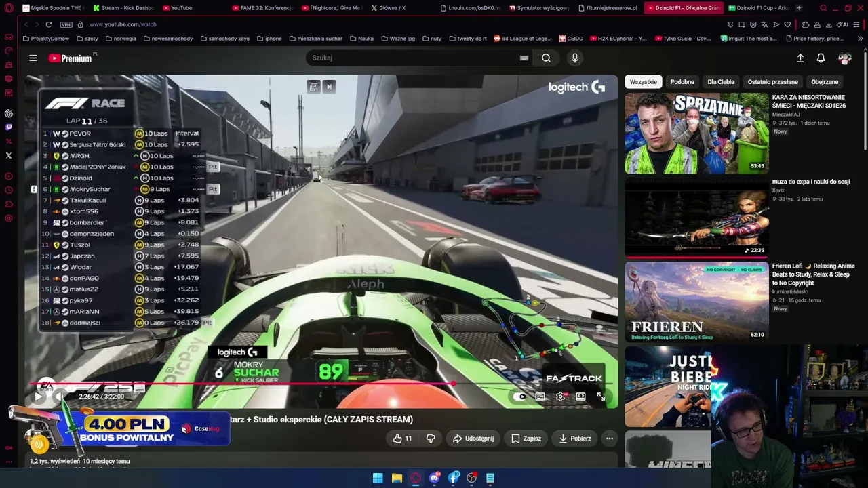Open the Frieren Lofi video thumbnail
The height and width of the screenshot is (488, 868).
[696, 302]
